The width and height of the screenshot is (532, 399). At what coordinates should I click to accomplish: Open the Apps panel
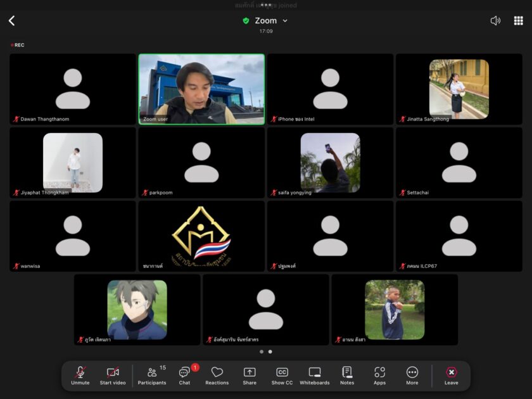click(x=379, y=376)
